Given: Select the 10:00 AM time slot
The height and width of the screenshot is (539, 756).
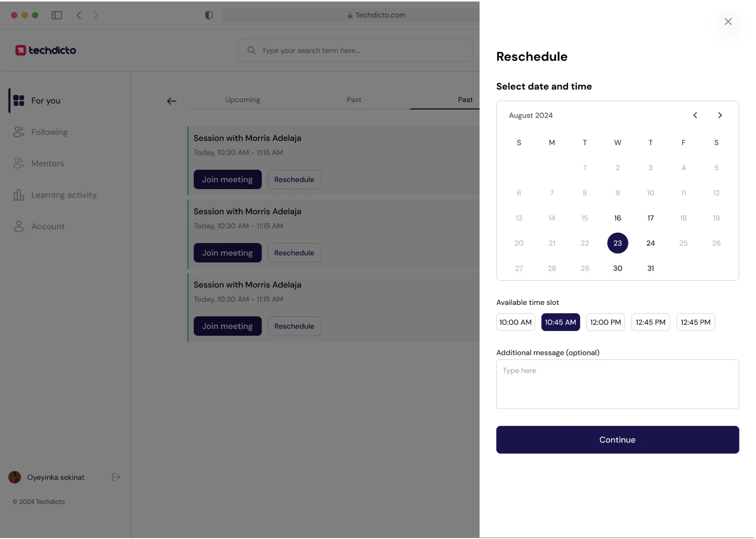Looking at the screenshot, I should 515,322.
